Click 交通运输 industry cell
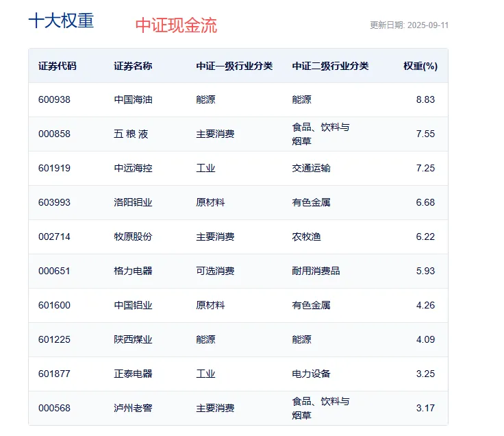This screenshot has width=504, height=436. click(311, 168)
